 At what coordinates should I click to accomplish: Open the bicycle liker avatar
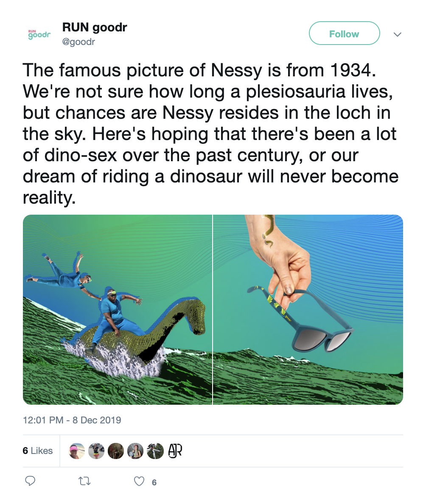click(x=155, y=451)
